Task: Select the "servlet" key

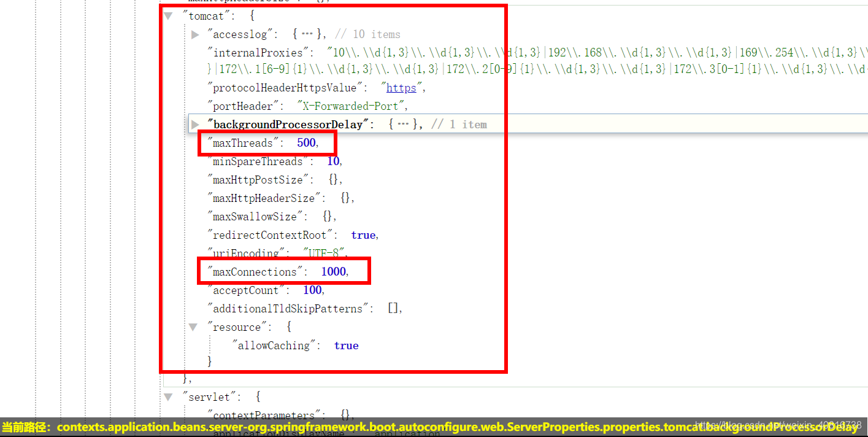Action: [x=210, y=397]
